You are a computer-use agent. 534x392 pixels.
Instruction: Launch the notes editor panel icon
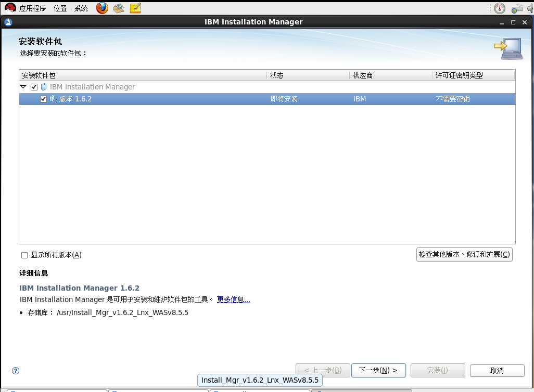tap(135, 8)
